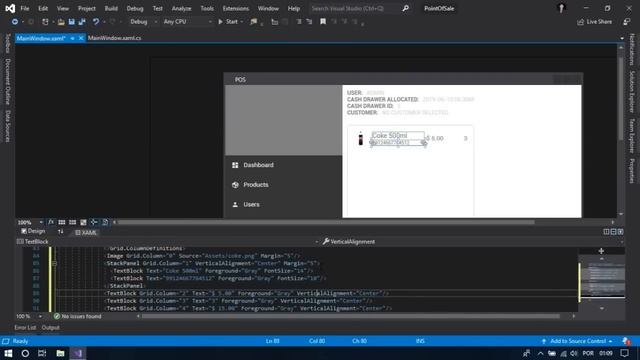Click the Dashboard grid icon in POS preview
Screen dimensions: 640x360
click(235, 165)
